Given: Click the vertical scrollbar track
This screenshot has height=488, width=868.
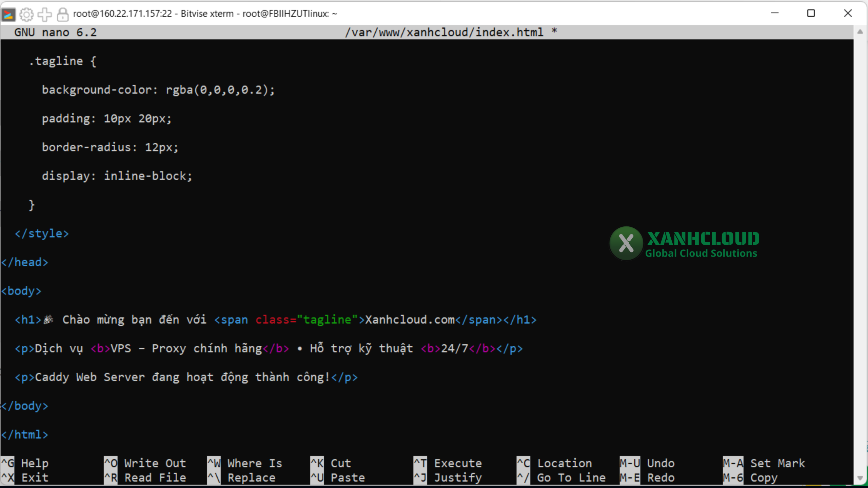Looking at the screenshot, I should pos(860,254).
